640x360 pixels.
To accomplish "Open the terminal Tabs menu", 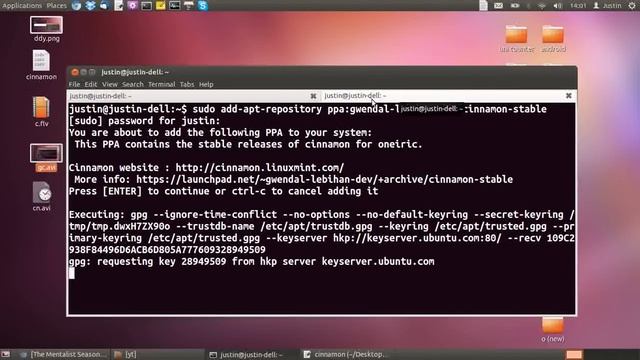I will [187, 84].
